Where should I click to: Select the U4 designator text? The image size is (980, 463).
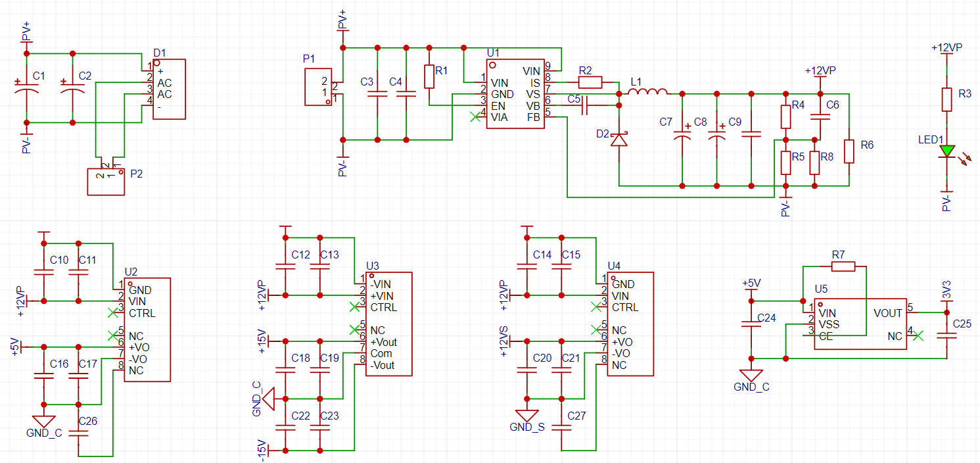[x=615, y=266]
